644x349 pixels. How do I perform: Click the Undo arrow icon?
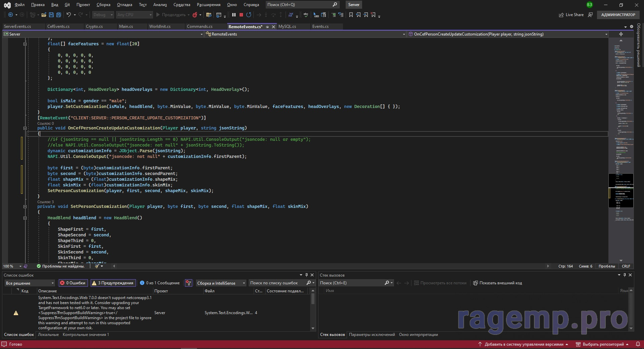(x=68, y=15)
